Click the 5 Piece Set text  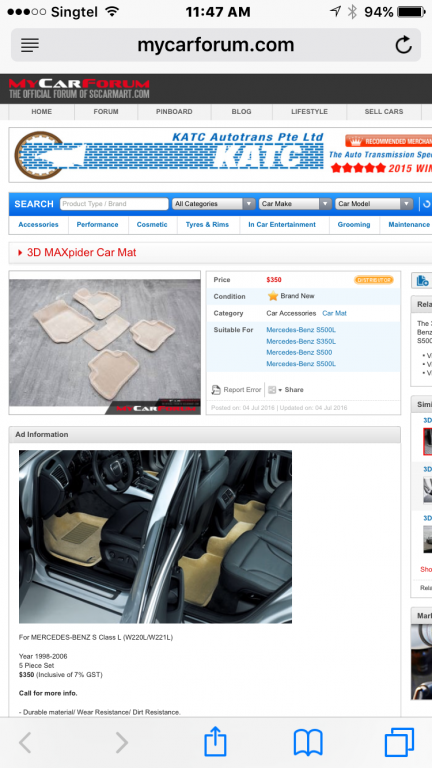pyautogui.click(x=37, y=666)
